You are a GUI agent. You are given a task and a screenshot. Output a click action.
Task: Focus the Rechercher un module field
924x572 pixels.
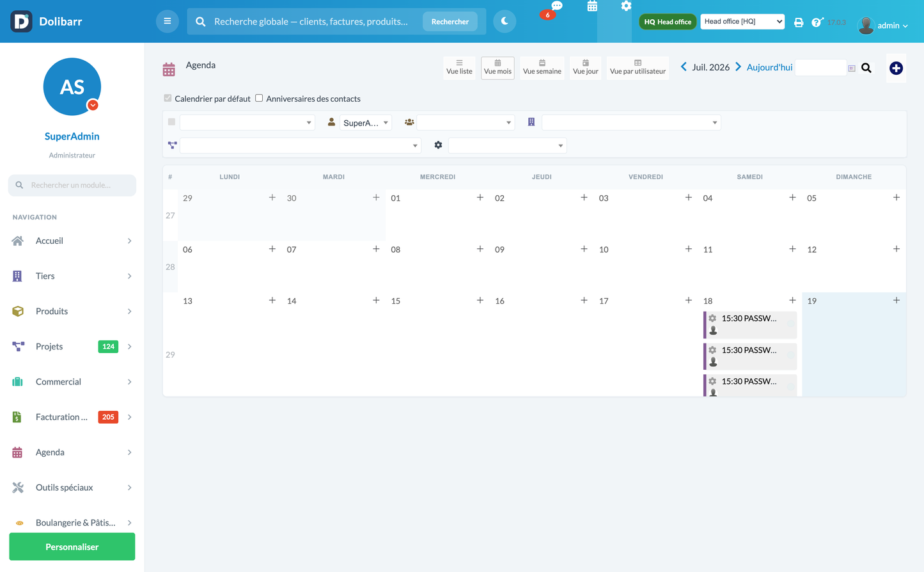[x=72, y=185]
